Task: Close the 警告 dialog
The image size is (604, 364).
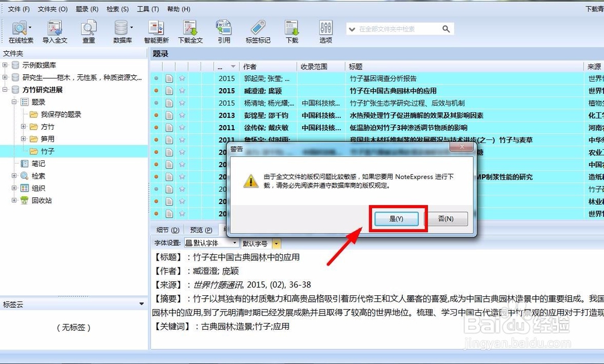Action: click(461, 147)
